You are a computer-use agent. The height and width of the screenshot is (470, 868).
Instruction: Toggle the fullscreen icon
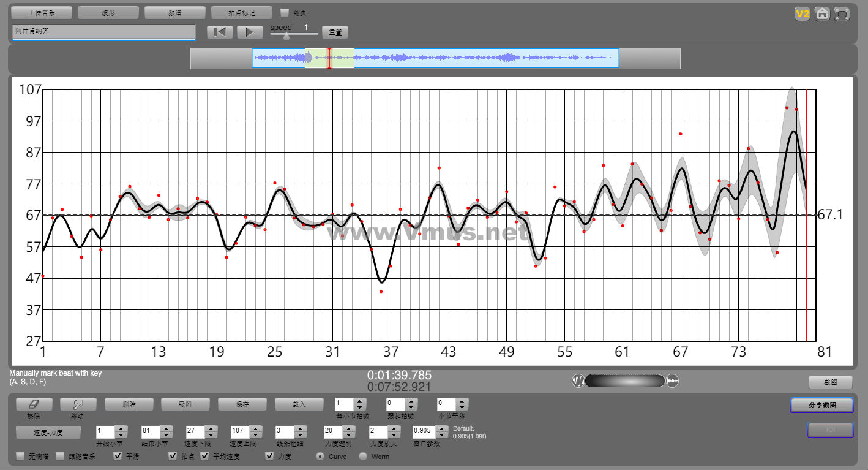842,14
